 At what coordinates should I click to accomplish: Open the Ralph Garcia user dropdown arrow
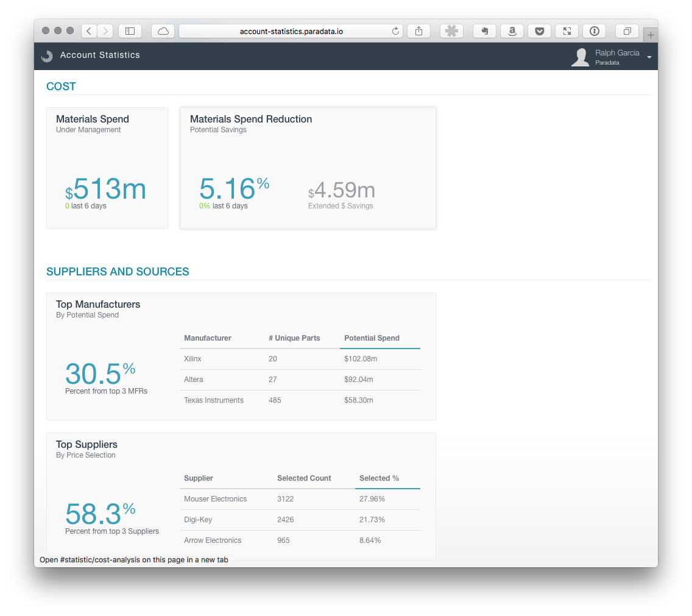click(649, 57)
